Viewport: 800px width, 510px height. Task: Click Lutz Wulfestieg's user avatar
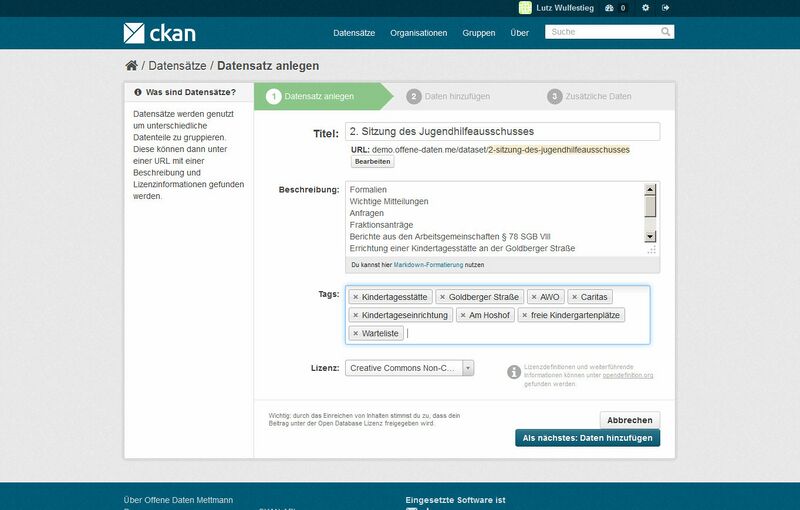coord(525,8)
